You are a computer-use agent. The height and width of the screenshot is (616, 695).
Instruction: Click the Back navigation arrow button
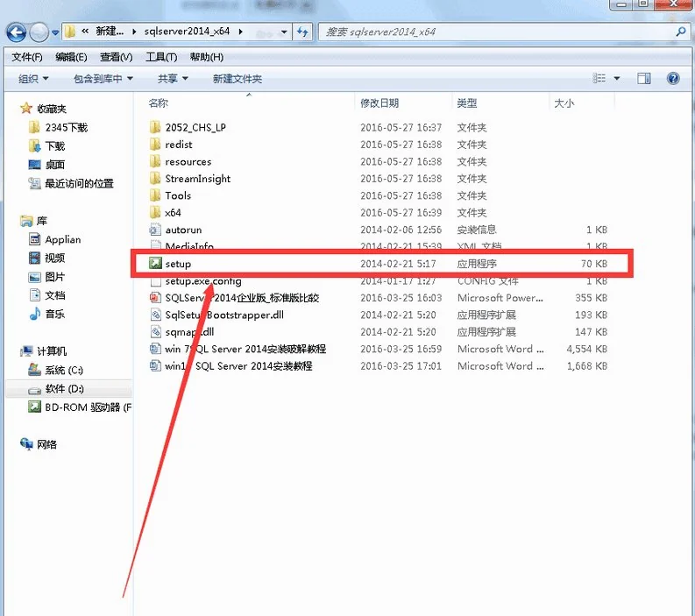(x=16, y=32)
